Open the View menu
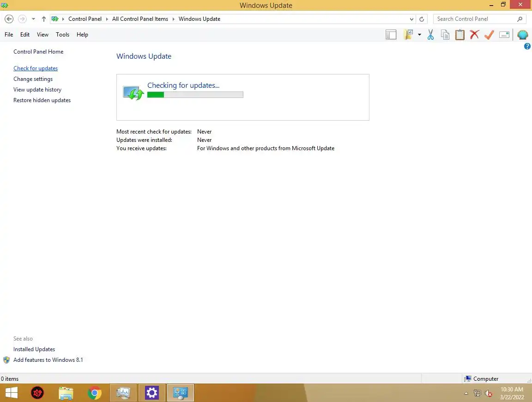The width and height of the screenshot is (532, 402). [43, 35]
